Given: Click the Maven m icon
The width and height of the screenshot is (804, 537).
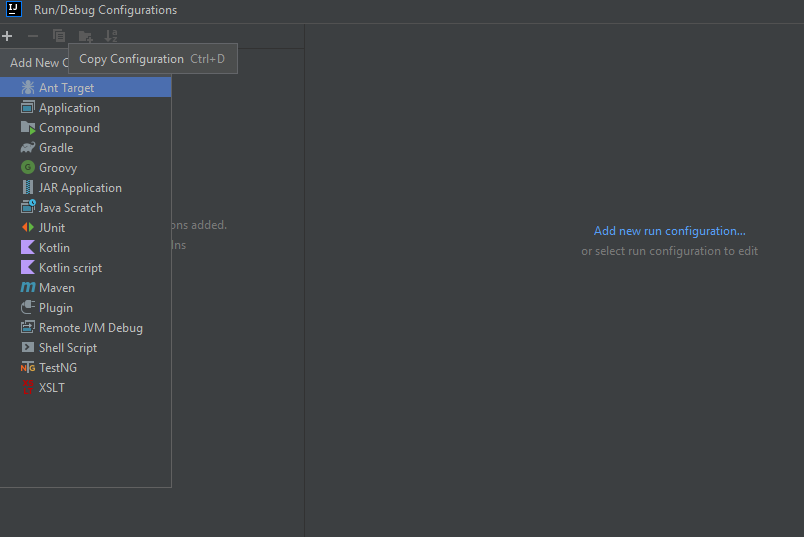Looking at the screenshot, I should 28,287.
